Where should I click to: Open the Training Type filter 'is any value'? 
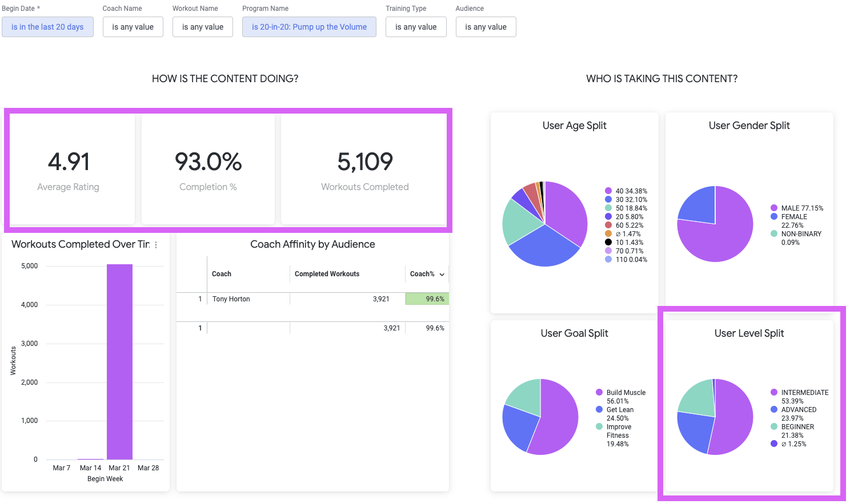416,27
